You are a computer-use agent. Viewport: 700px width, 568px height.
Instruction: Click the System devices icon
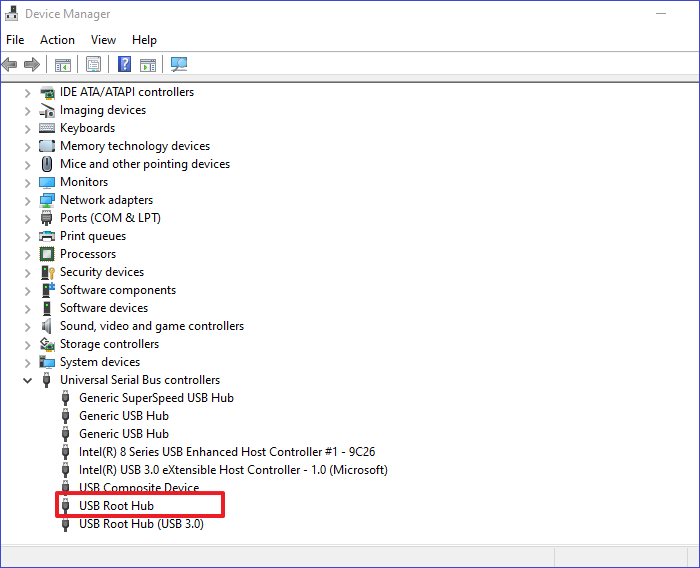[47, 362]
